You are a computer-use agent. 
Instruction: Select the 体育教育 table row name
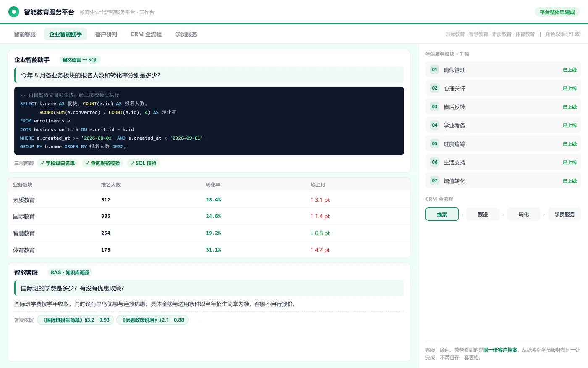click(24, 250)
